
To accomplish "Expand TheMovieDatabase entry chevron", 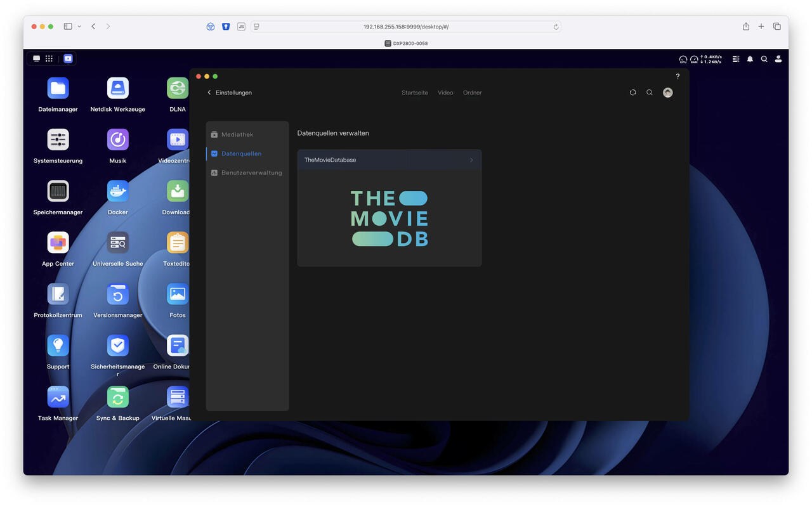I will (471, 160).
